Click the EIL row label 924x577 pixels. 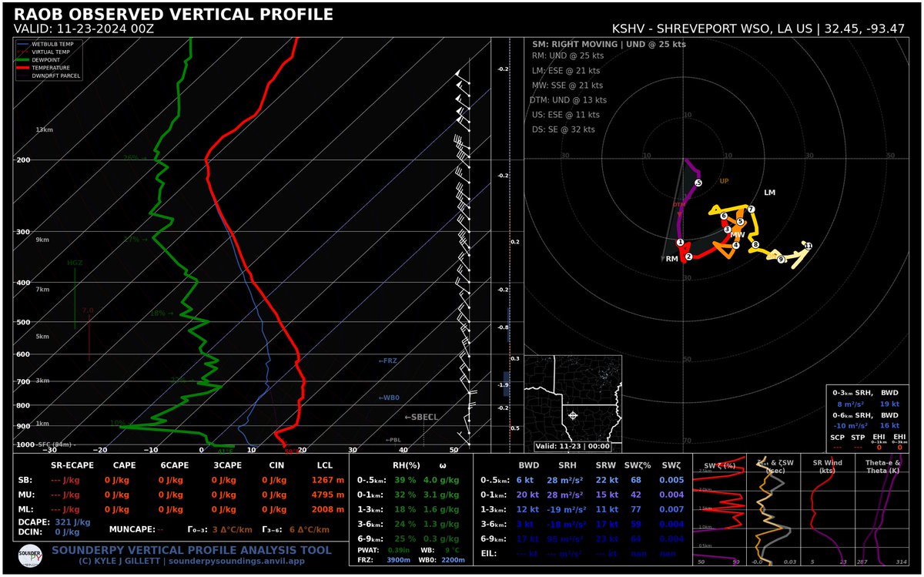tap(489, 554)
